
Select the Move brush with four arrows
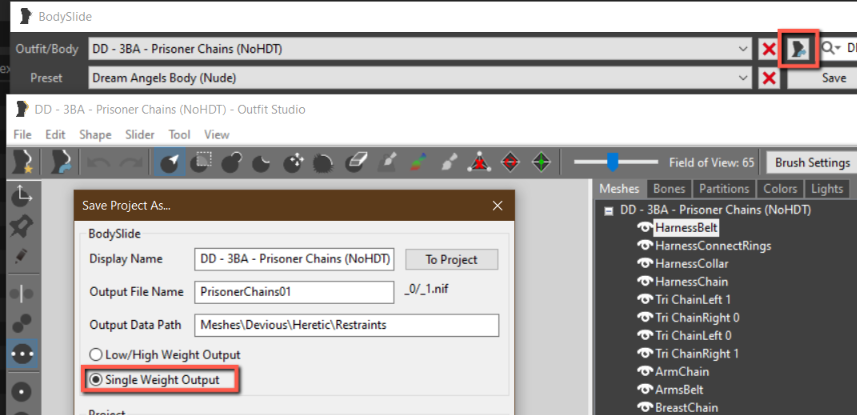(294, 162)
